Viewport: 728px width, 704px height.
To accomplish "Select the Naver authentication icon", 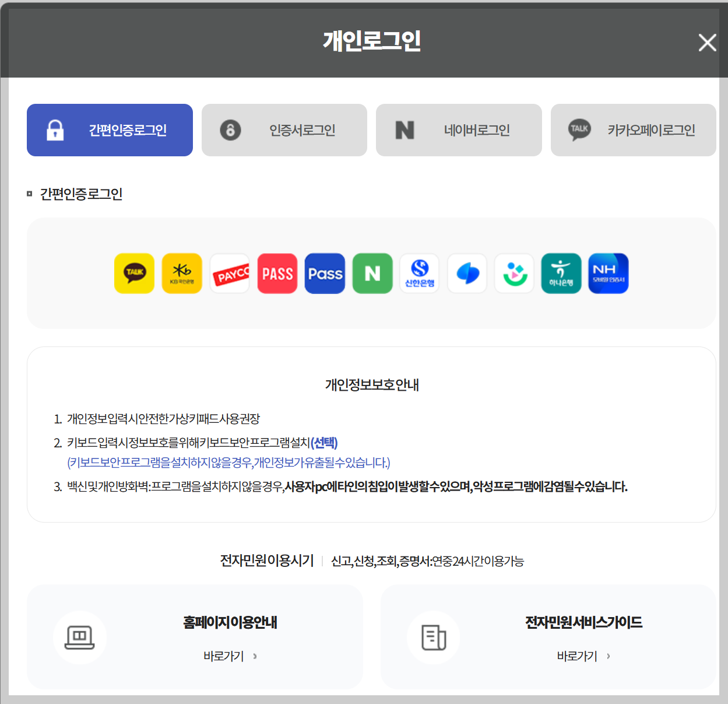I will click(x=372, y=273).
